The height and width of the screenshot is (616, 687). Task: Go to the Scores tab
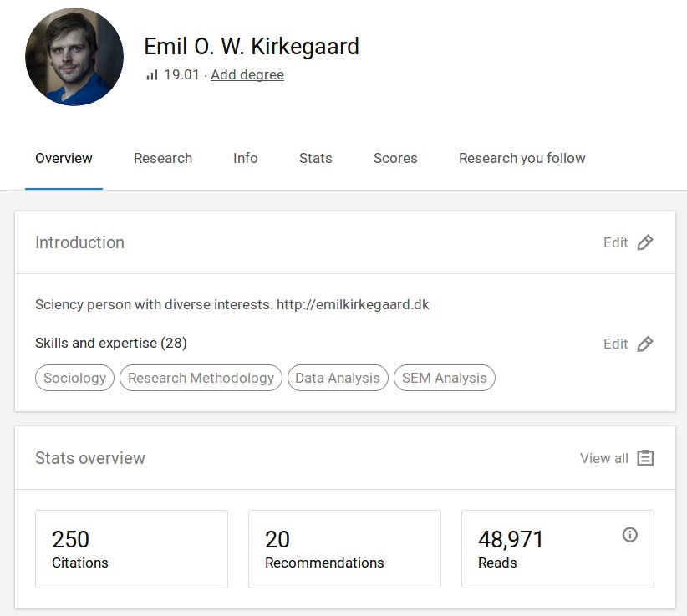[395, 158]
